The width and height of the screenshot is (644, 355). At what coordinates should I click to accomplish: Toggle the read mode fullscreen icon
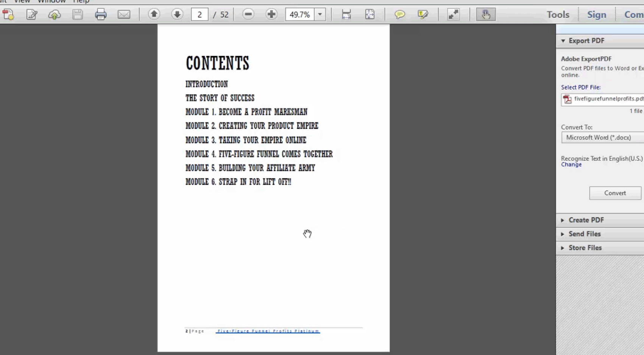(453, 14)
